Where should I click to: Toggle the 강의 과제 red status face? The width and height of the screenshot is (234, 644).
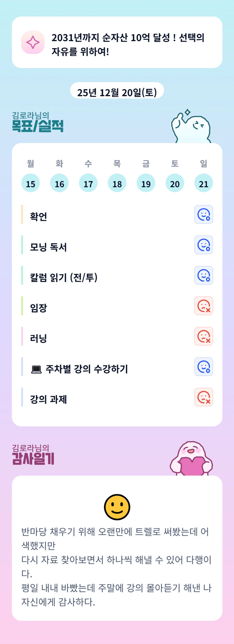203,397
